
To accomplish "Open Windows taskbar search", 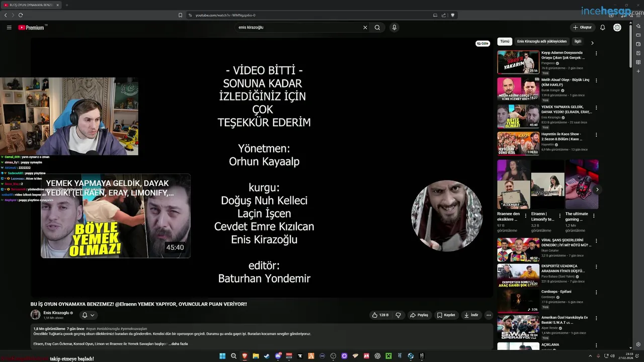I will [233, 356].
